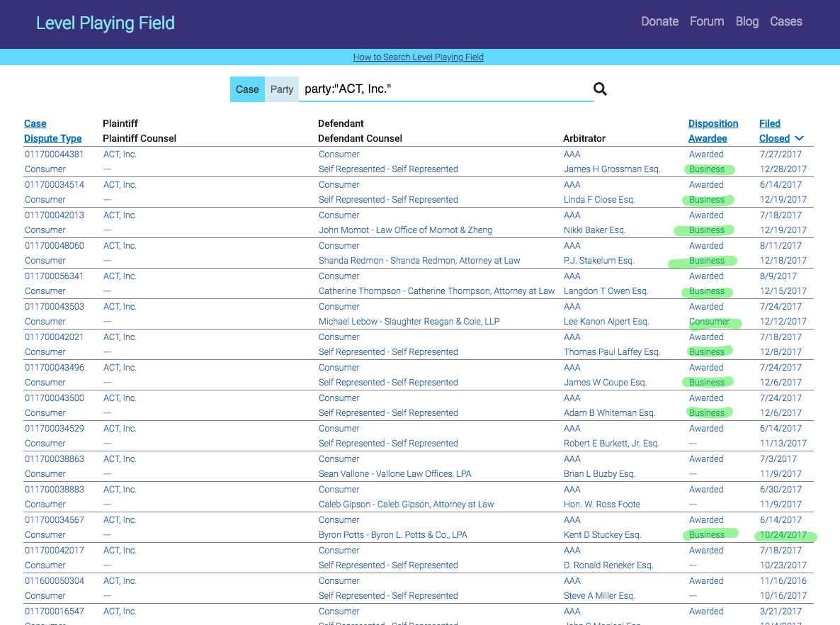Screen dimensions: 840x625
Task: Click counsel John Momot - Law Office of Momot & Zheng
Action: pyautogui.click(x=405, y=230)
